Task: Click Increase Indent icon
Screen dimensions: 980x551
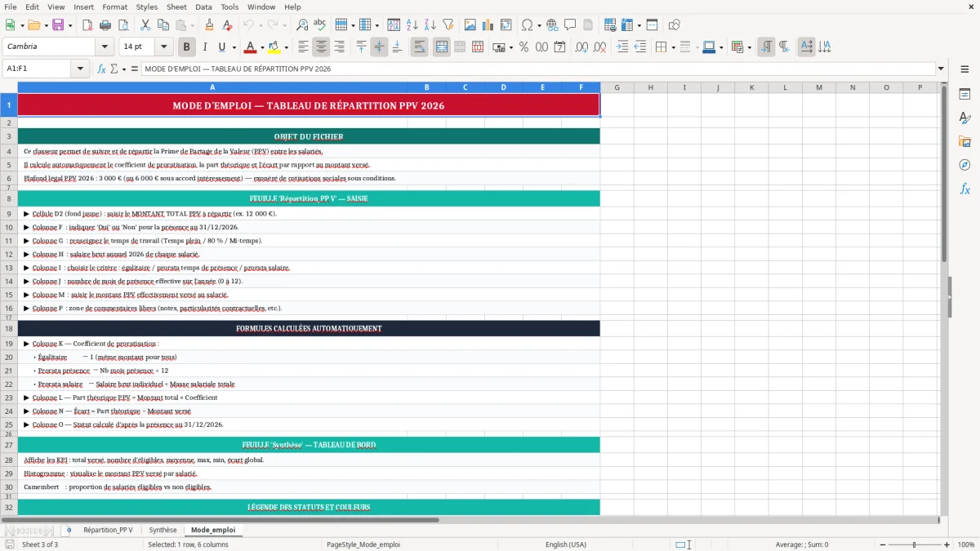Action: [622, 47]
